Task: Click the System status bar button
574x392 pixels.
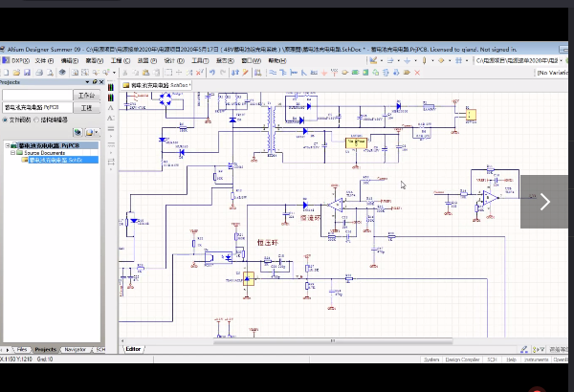Action: (x=431, y=359)
